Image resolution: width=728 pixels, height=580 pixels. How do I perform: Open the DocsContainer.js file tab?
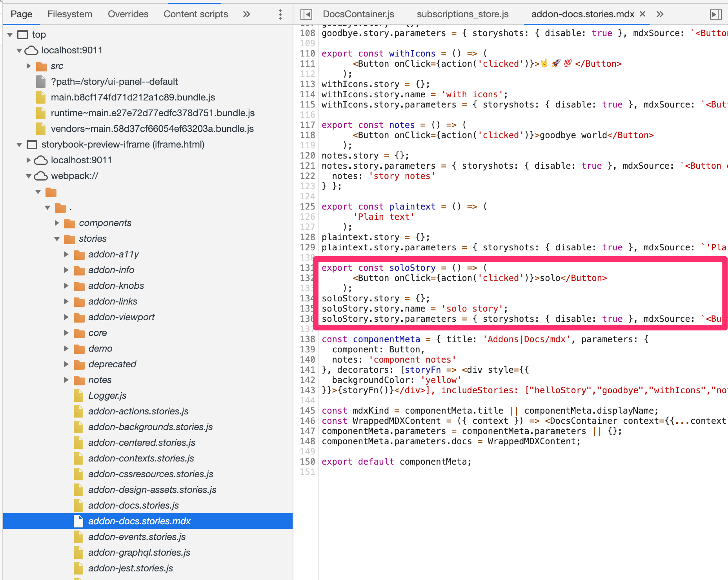[358, 14]
